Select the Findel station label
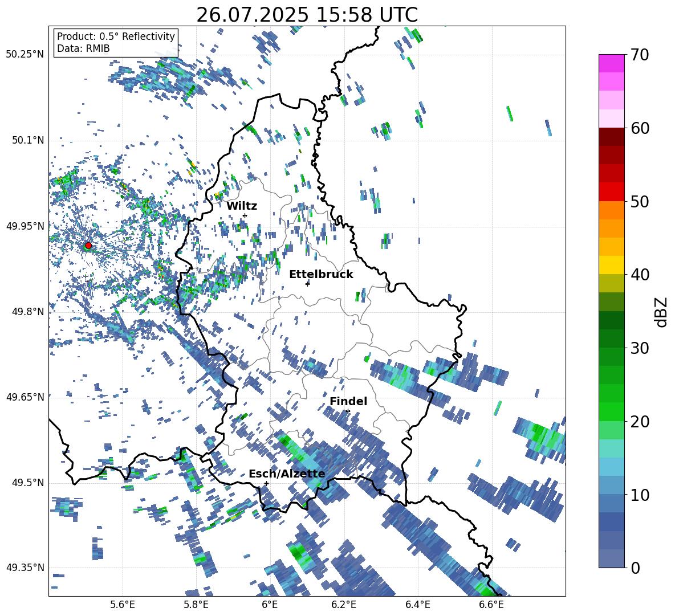675x616 pixels. click(x=348, y=401)
